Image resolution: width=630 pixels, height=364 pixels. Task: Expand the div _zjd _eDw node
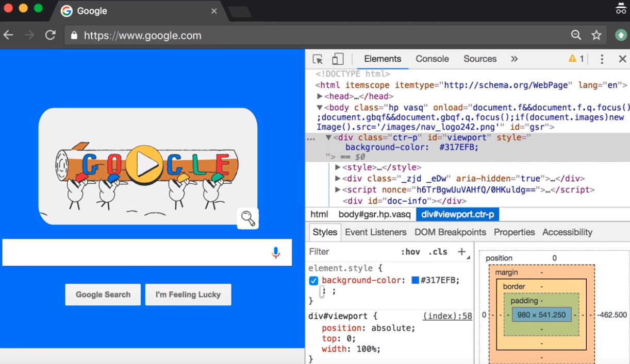(x=338, y=179)
